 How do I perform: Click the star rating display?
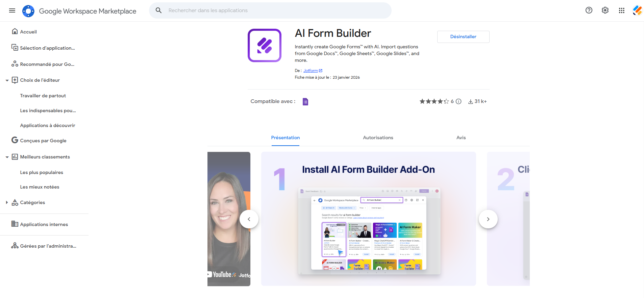pos(434,101)
